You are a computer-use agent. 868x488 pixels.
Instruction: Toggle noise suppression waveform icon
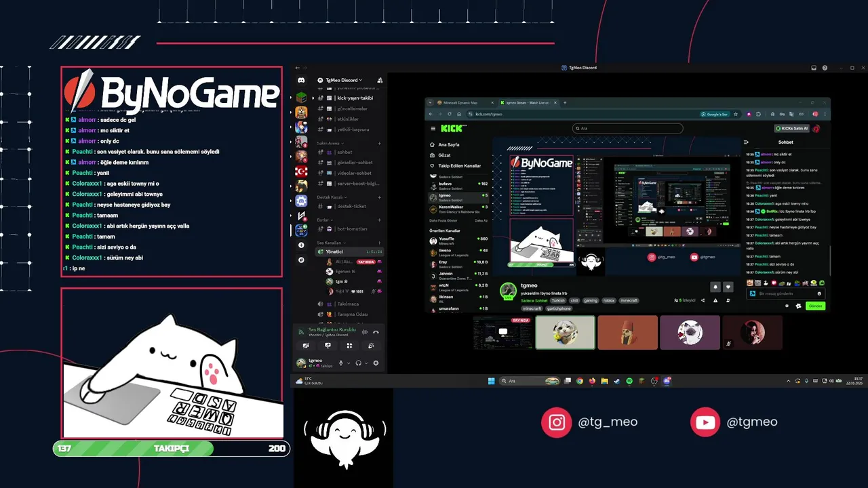coord(365,332)
